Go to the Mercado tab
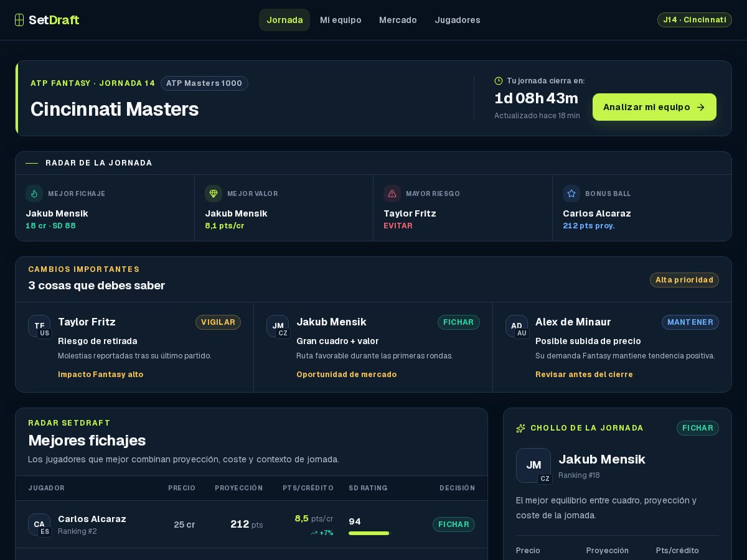 pyautogui.click(x=398, y=20)
